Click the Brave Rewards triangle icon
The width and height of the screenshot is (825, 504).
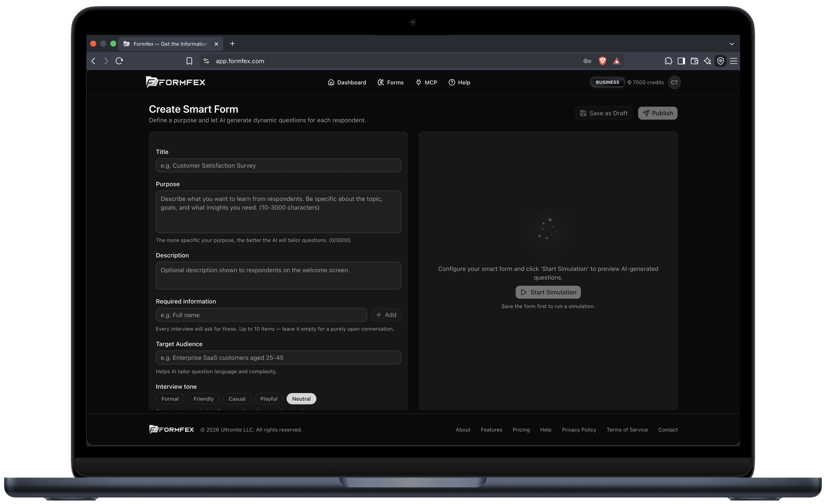pyautogui.click(x=617, y=61)
